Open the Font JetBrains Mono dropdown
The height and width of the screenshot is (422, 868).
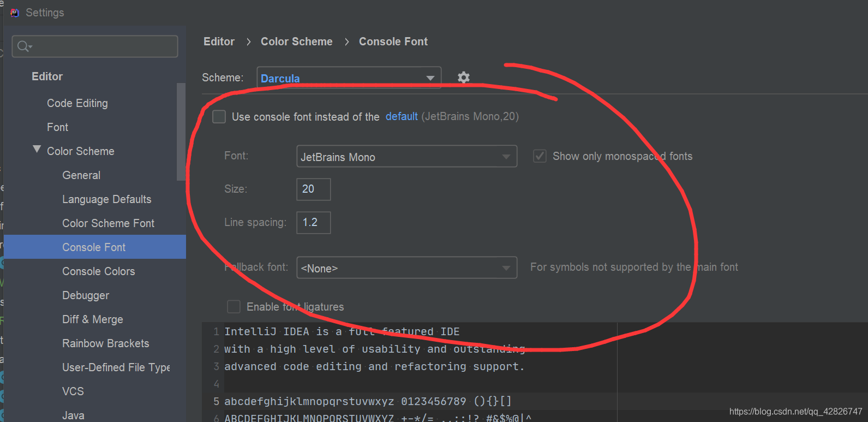[x=406, y=157]
